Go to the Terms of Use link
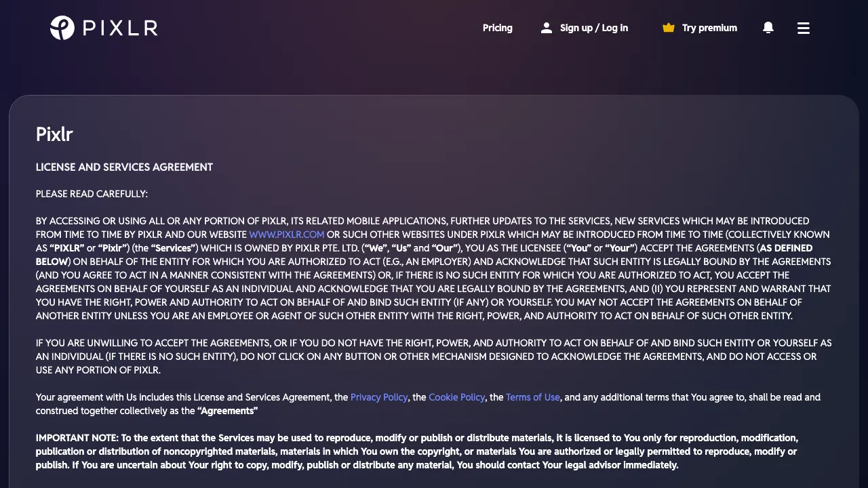 [x=533, y=397]
